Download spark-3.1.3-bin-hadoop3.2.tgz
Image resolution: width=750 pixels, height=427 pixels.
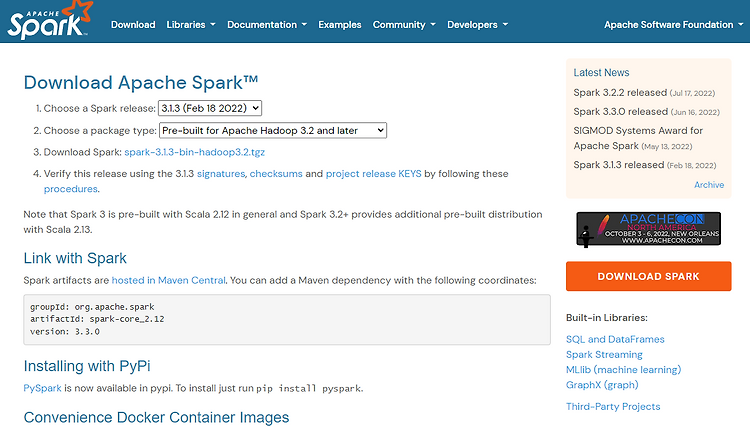[194, 152]
